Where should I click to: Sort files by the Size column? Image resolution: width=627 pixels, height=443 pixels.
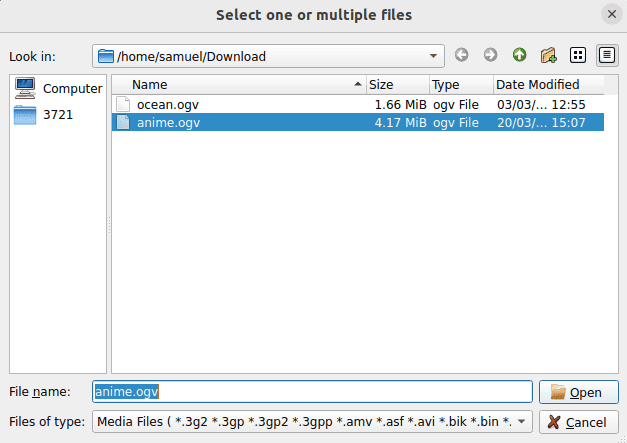pyautogui.click(x=396, y=85)
